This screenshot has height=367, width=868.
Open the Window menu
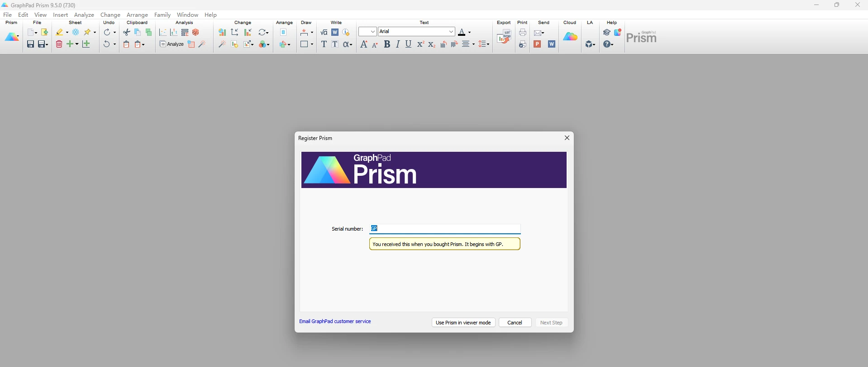[188, 15]
